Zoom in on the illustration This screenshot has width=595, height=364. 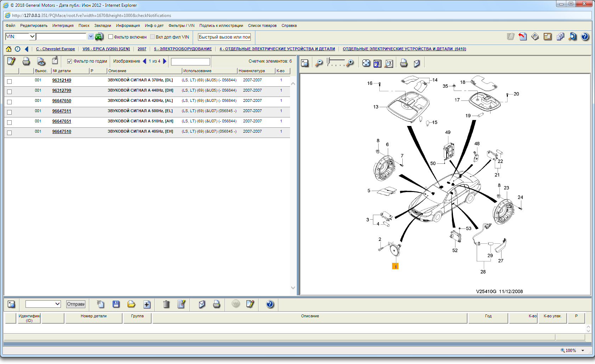tap(350, 63)
